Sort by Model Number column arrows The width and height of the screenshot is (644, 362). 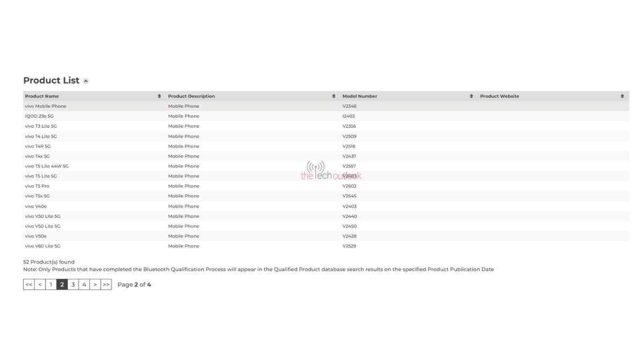tap(471, 97)
